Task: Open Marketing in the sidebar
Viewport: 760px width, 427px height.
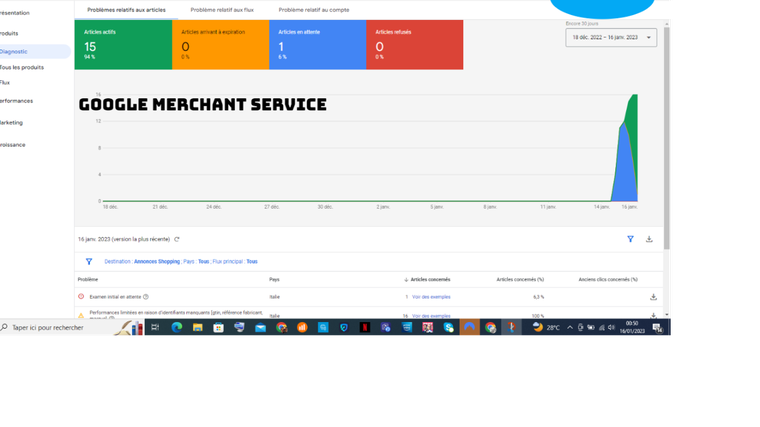Action: [12, 123]
